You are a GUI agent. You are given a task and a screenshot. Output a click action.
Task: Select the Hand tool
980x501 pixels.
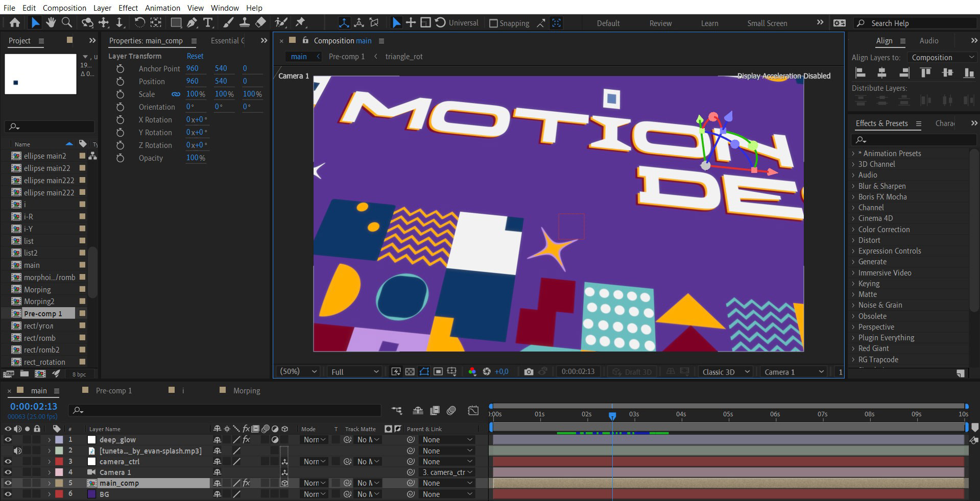coord(51,22)
